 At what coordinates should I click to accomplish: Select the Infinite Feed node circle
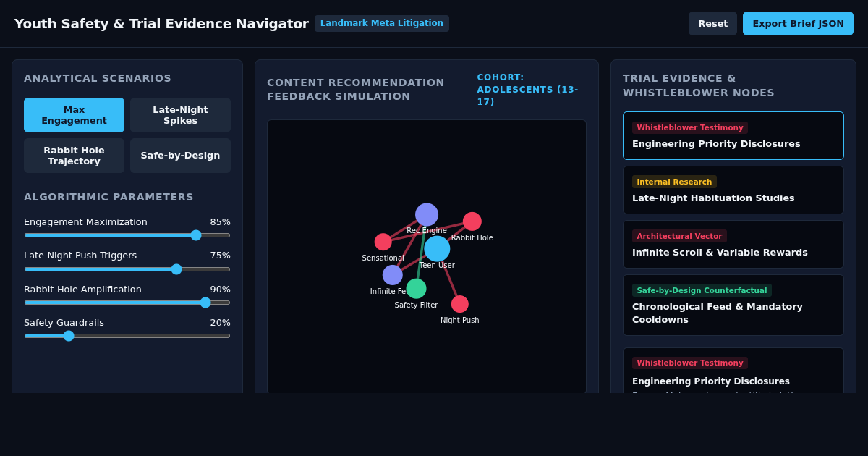pyautogui.click(x=393, y=275)
